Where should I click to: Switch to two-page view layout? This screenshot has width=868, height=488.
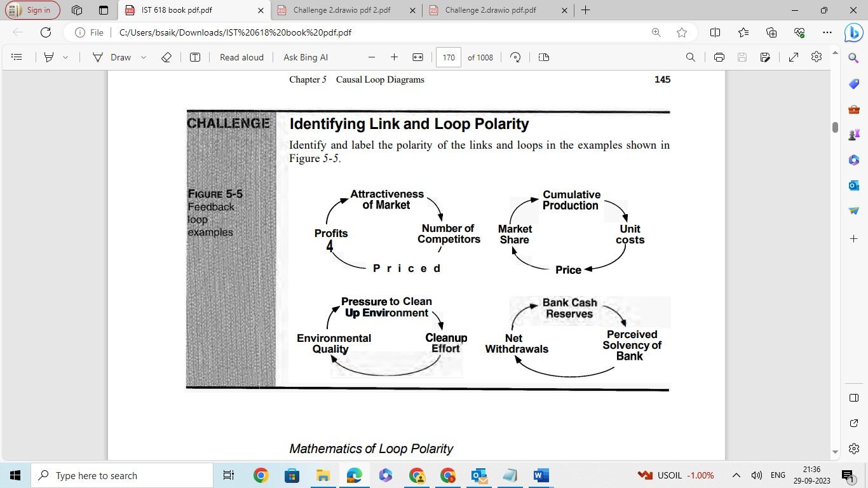[x=544, y=57]
